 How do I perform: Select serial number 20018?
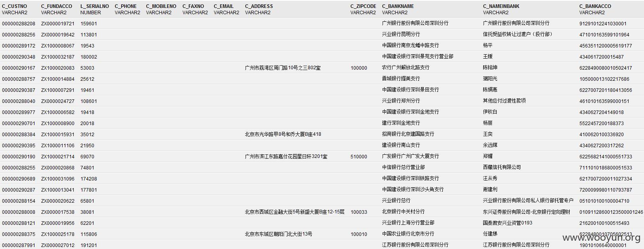[88, 124]
